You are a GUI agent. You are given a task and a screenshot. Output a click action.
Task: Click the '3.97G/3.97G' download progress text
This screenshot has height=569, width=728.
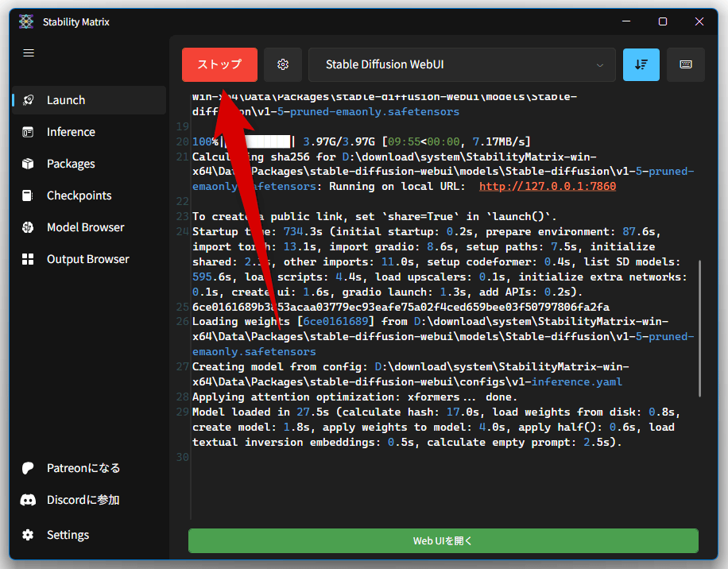tap(339, 141)
